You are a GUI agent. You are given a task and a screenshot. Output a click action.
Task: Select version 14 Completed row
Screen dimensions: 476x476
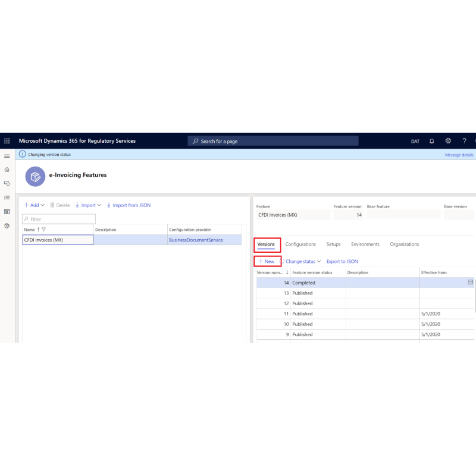pos(365,283)
